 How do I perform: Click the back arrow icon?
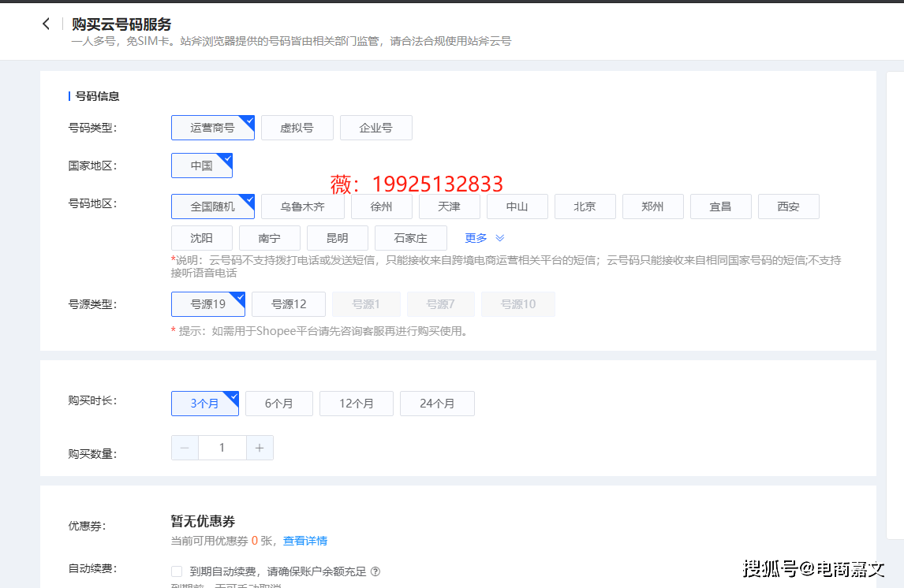(x=47, y=24)
